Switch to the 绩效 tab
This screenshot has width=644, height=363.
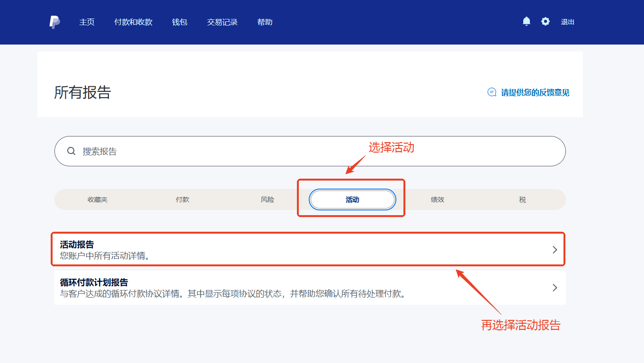[x=438, y=200]
